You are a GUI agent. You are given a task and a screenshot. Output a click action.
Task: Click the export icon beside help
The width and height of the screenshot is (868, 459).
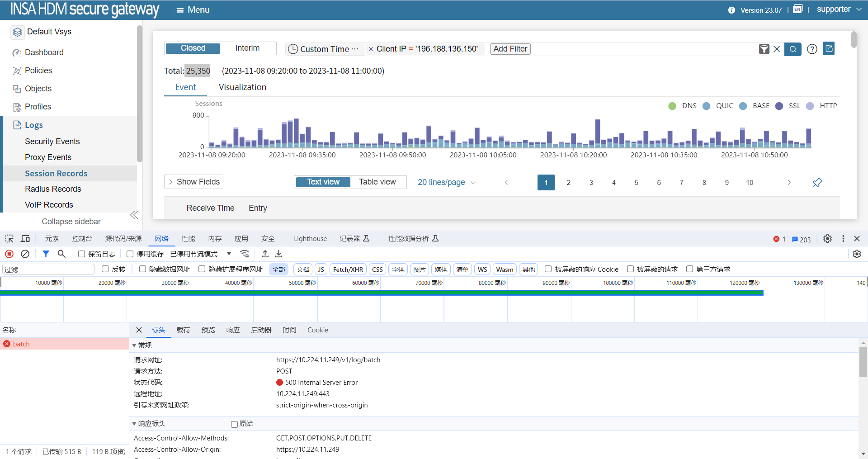click(x=829, y=48)
